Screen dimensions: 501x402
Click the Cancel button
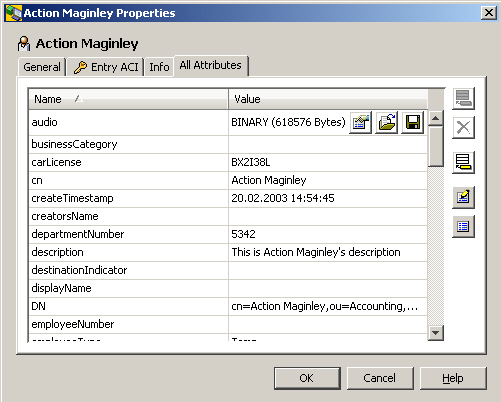pyautogui.click(x=380, y=378)
